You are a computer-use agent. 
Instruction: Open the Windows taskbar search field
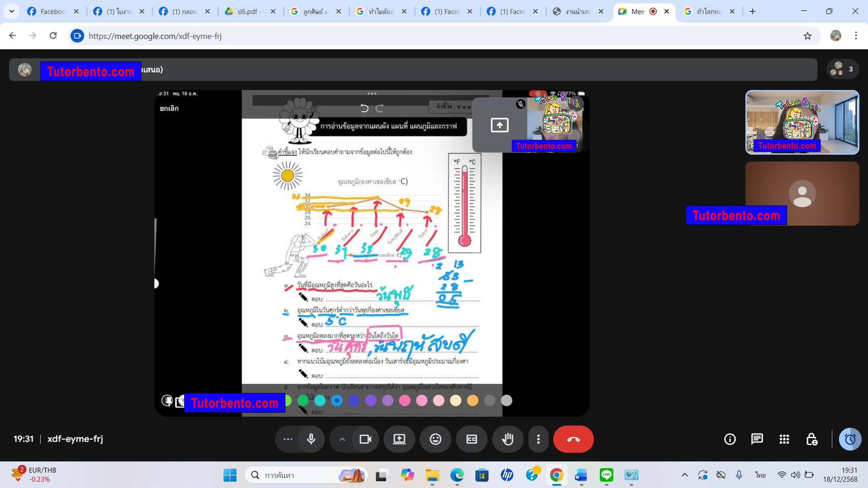click(305, 475)
